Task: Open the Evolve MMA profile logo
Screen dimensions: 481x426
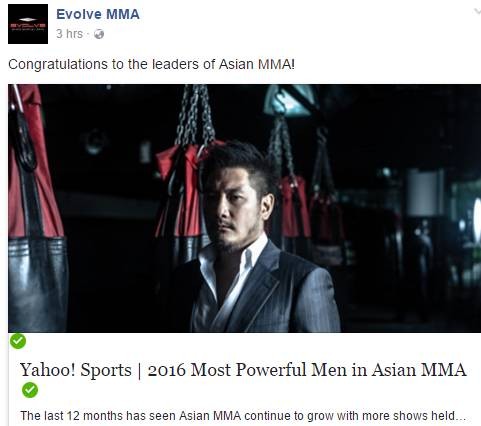Action: click(28, 24)
